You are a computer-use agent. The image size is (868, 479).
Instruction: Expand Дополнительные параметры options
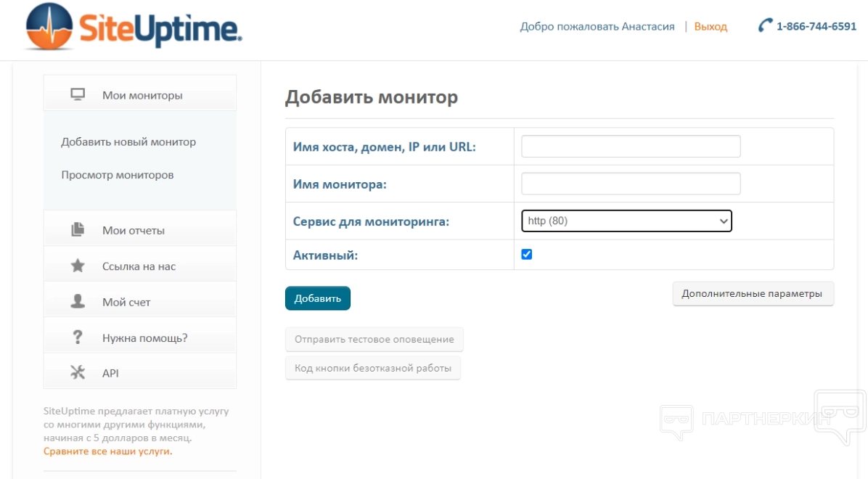point(753,294)
